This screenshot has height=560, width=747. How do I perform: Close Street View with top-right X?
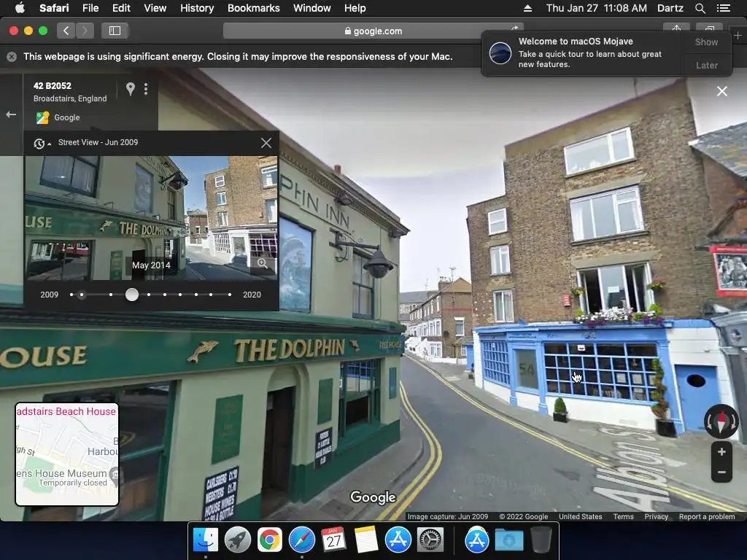click(x=722, y=91)
